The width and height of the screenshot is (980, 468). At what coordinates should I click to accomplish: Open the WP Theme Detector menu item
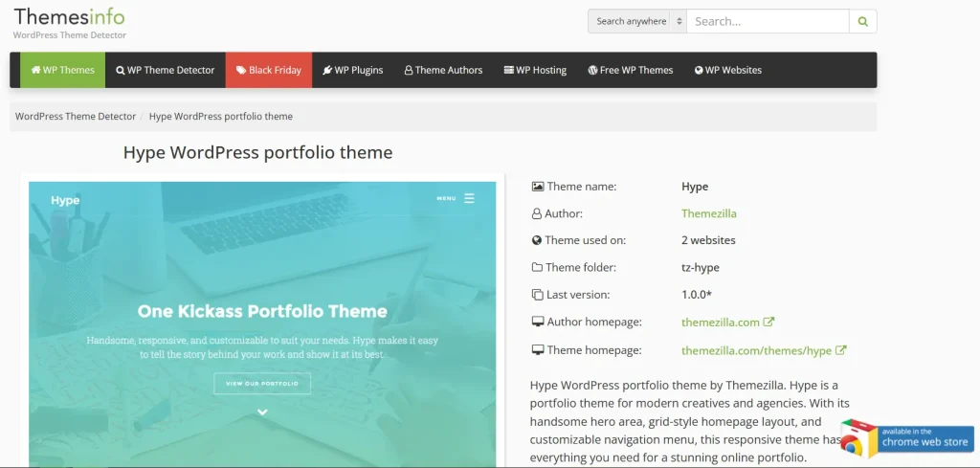click(x=165, y=70)
